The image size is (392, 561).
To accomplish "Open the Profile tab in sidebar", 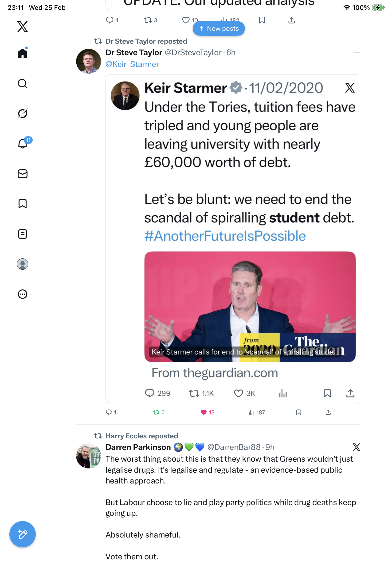I will pyautogui.click(x=23, y=264).
